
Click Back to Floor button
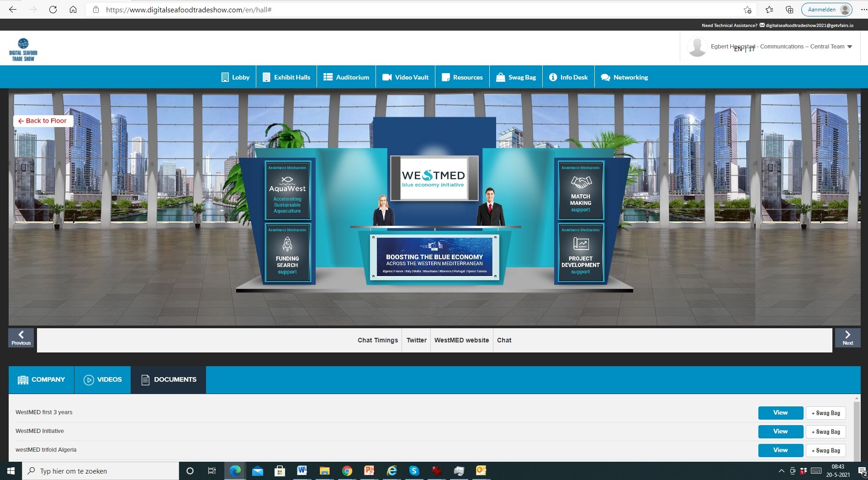click(x=43, y=121)
